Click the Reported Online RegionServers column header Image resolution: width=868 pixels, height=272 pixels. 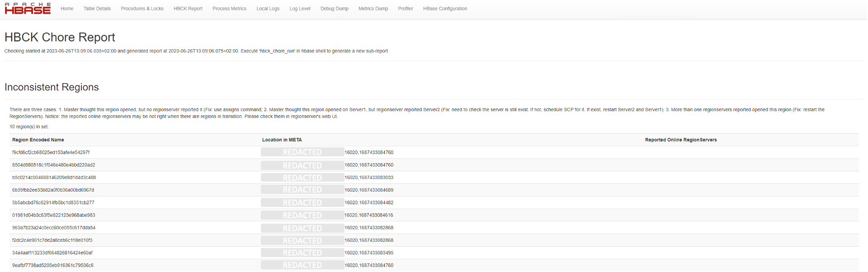[681, 140]
